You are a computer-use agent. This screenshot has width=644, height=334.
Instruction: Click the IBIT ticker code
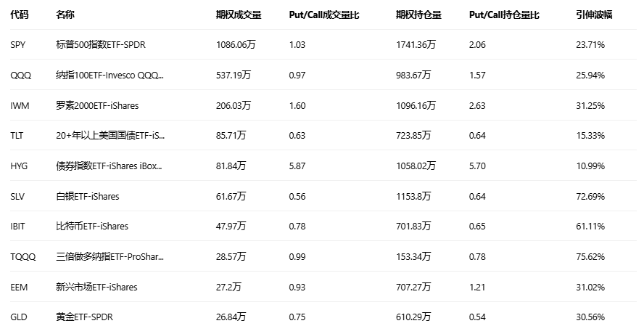17,227
